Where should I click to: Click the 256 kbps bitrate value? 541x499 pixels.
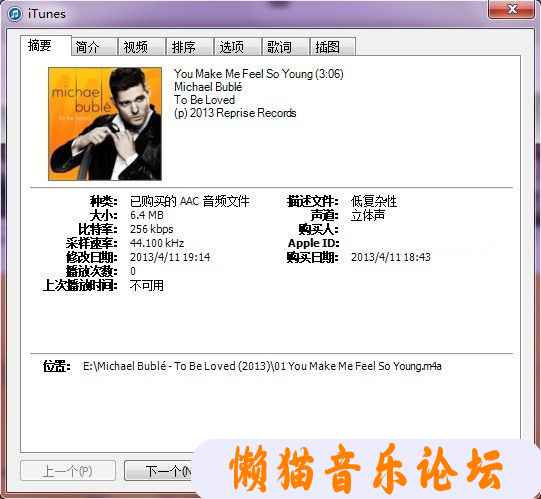151,229
